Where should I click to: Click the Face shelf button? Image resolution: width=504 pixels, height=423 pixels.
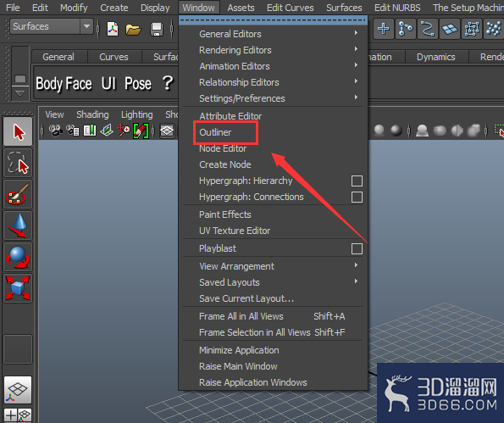[79, 84]
